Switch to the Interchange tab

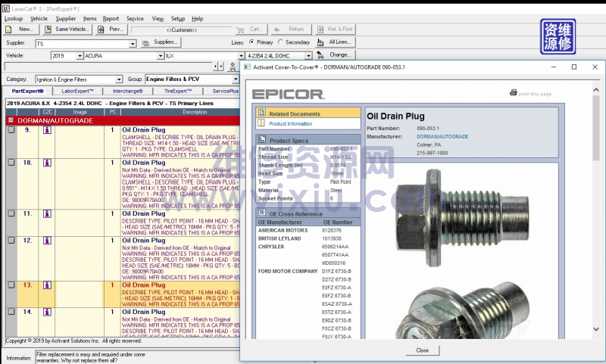click(128, 91)
